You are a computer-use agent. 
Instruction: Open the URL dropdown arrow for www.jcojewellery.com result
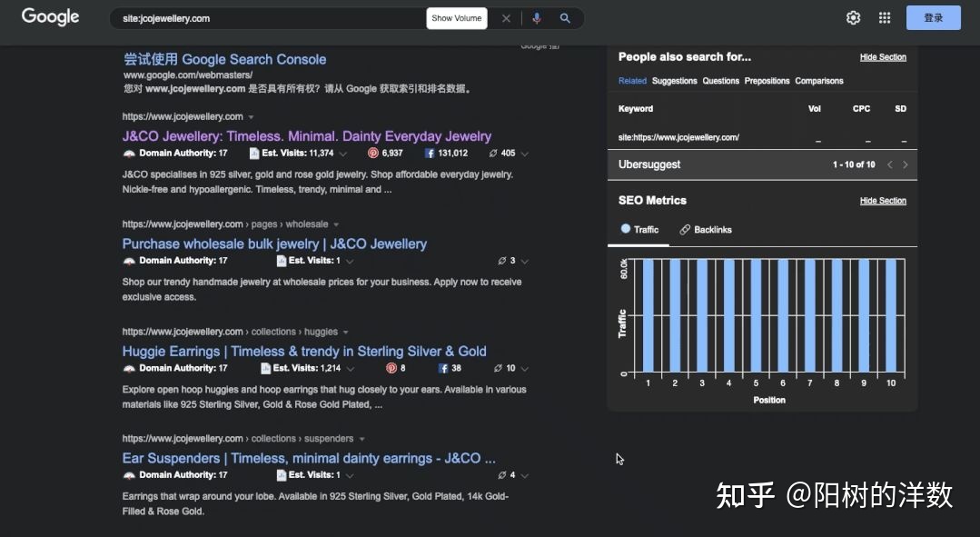point(251,117)
